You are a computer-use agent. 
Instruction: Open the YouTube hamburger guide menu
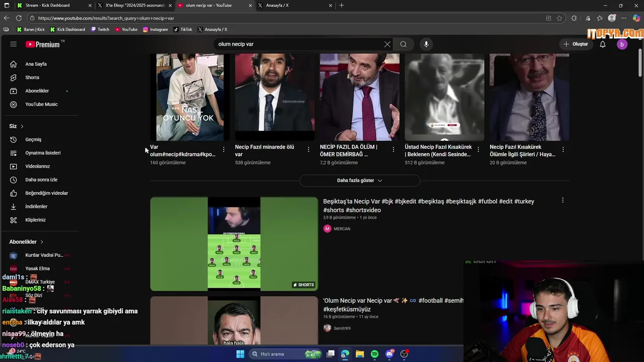[14, 44]
